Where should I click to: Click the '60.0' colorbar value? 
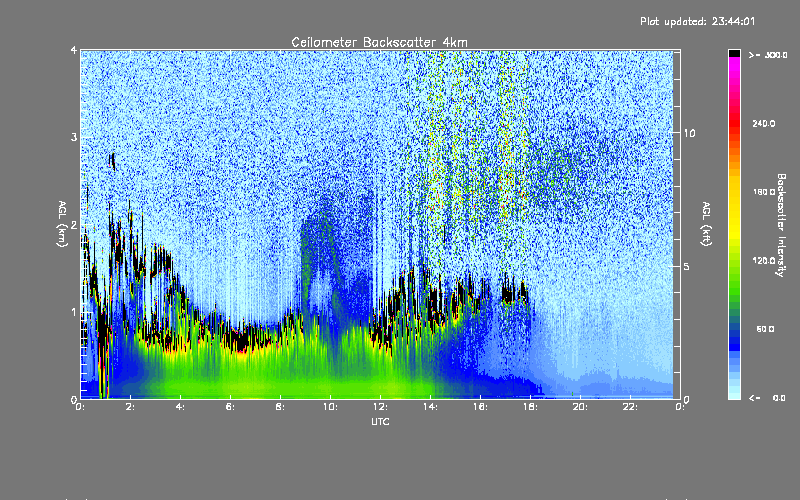765,329
